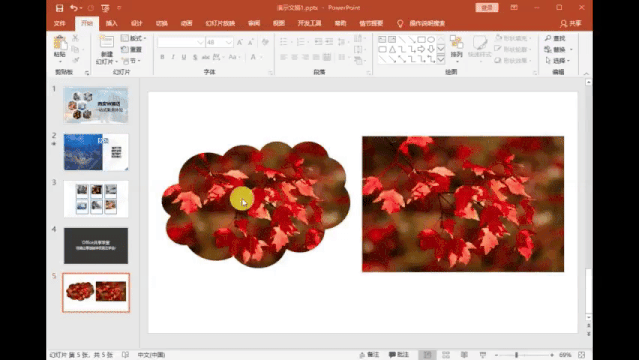Fit slide to current window
Screen dimensions: 639x360
coord(582,355)
